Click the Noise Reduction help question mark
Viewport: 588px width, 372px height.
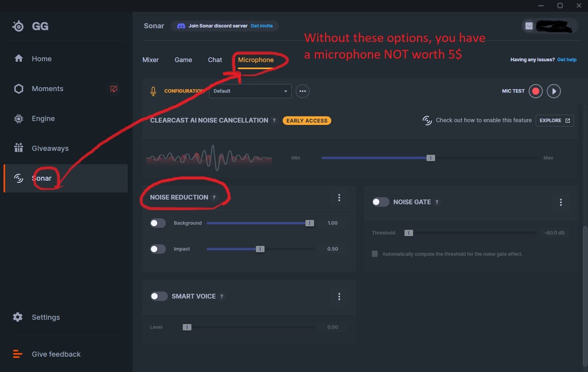tap(214, 198)
